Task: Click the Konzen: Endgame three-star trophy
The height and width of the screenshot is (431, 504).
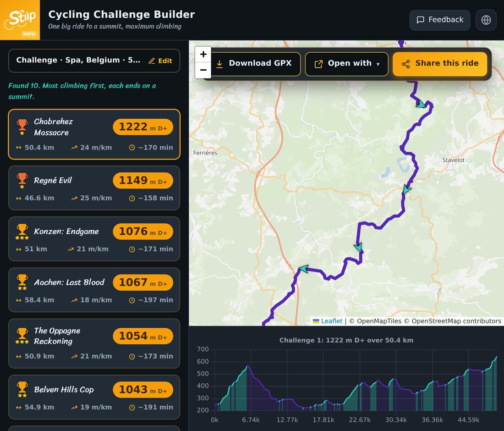Action: click(22, 232)
